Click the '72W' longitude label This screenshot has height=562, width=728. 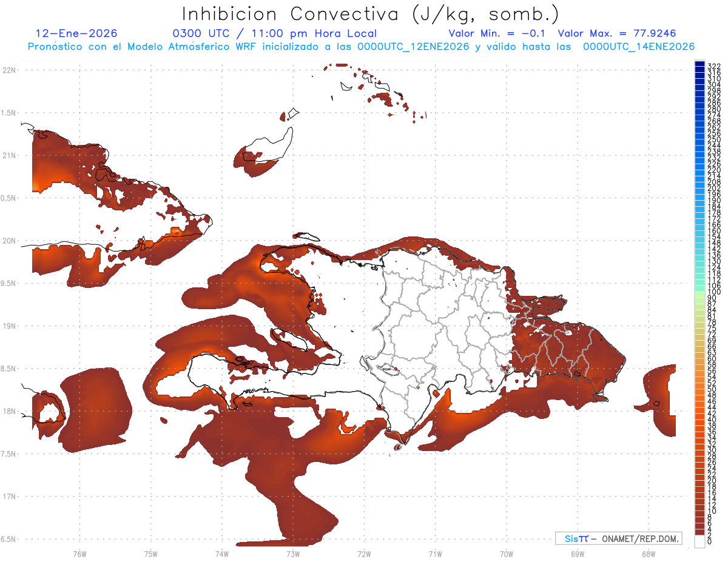pyautogui.click(x=364, y=554)
